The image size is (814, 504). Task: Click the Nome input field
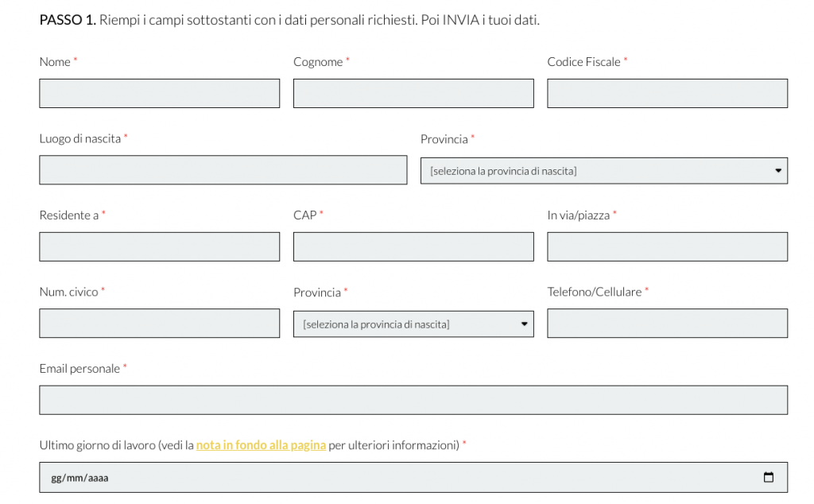click(x=159, y=93)
